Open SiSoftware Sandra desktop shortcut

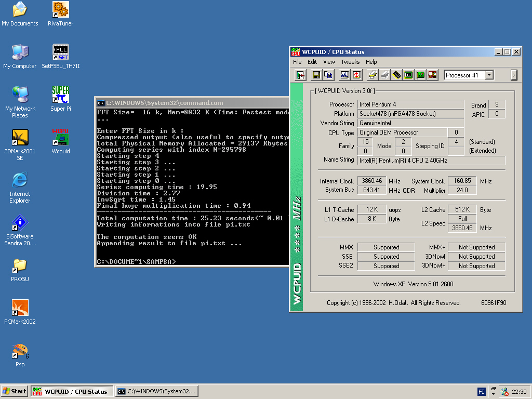[20, 223]
